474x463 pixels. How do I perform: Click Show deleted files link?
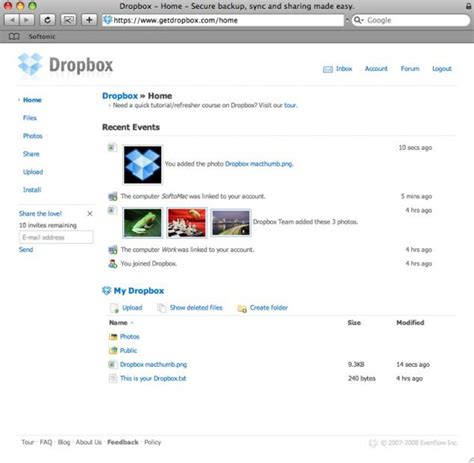coord(196,308)
